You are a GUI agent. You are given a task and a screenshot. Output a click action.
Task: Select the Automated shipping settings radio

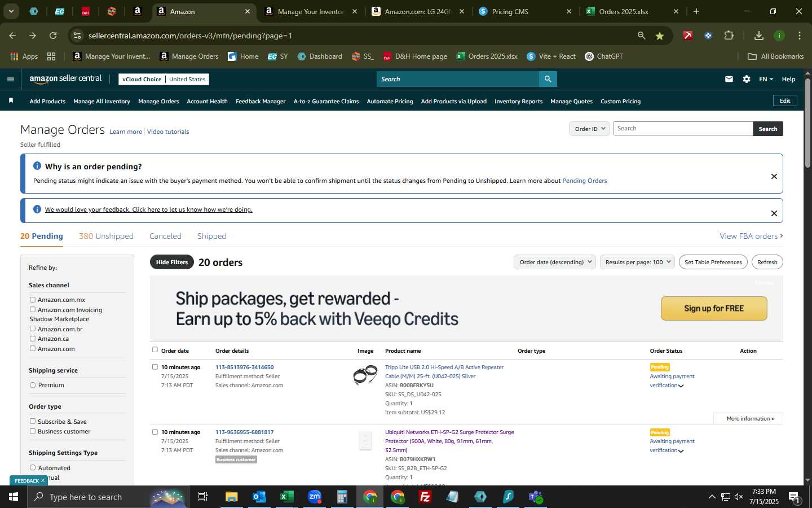[x=33, y=467]
